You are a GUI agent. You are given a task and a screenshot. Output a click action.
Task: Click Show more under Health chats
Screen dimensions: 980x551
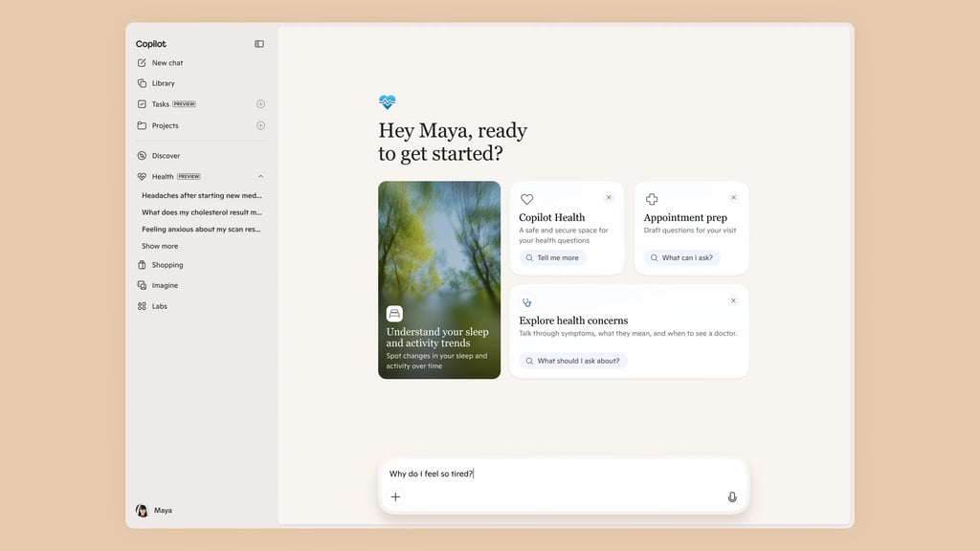pyautogui.click(x=160, y=246)
